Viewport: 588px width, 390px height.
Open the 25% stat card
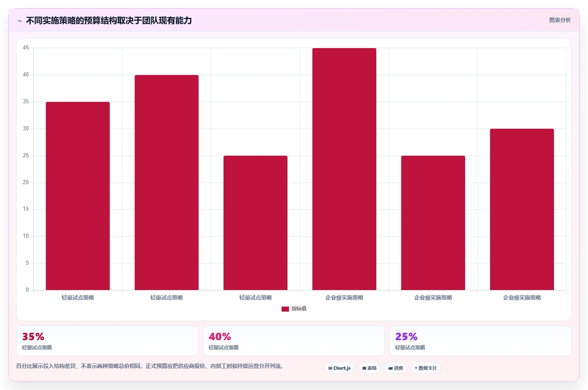(480, 341)
